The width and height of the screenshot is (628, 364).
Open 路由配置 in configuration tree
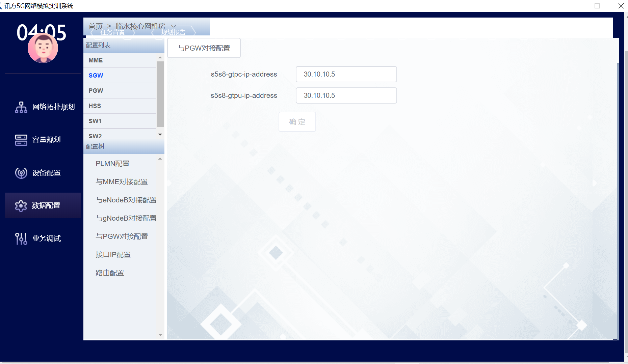(x=110, y=273)
